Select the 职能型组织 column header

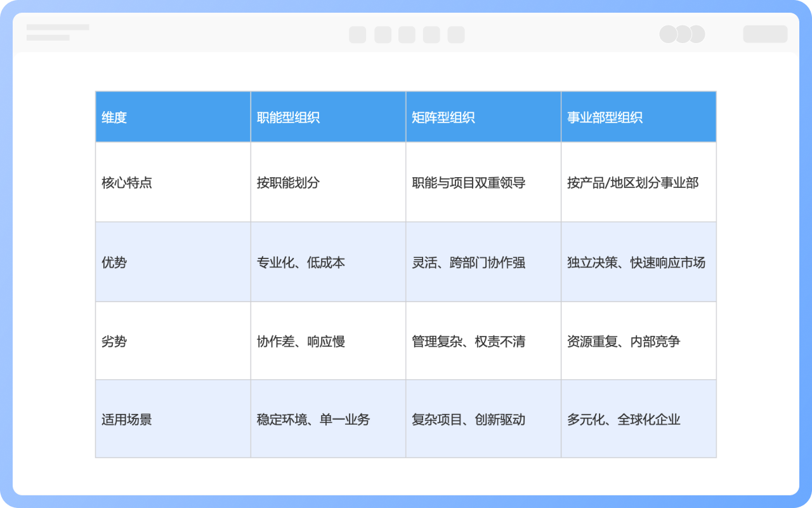[328, 117]
